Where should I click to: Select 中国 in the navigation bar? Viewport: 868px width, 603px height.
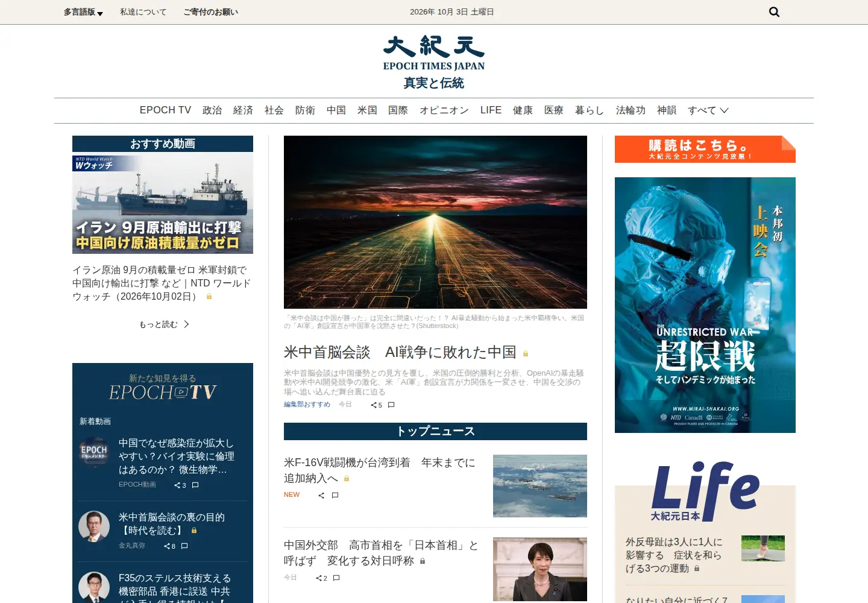[x=336, y=110]
